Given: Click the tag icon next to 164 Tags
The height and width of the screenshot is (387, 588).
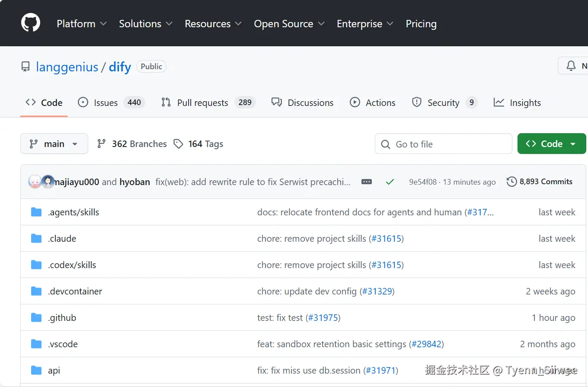Looking at the screenshot, I should pyautogui.click(x=178, y=144).
